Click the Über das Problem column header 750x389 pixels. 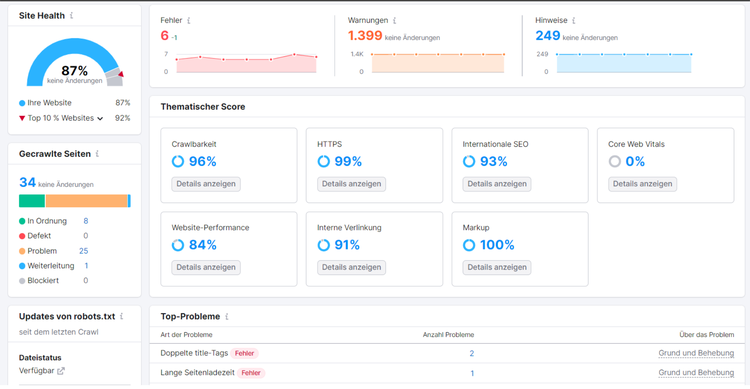point(706,335)
